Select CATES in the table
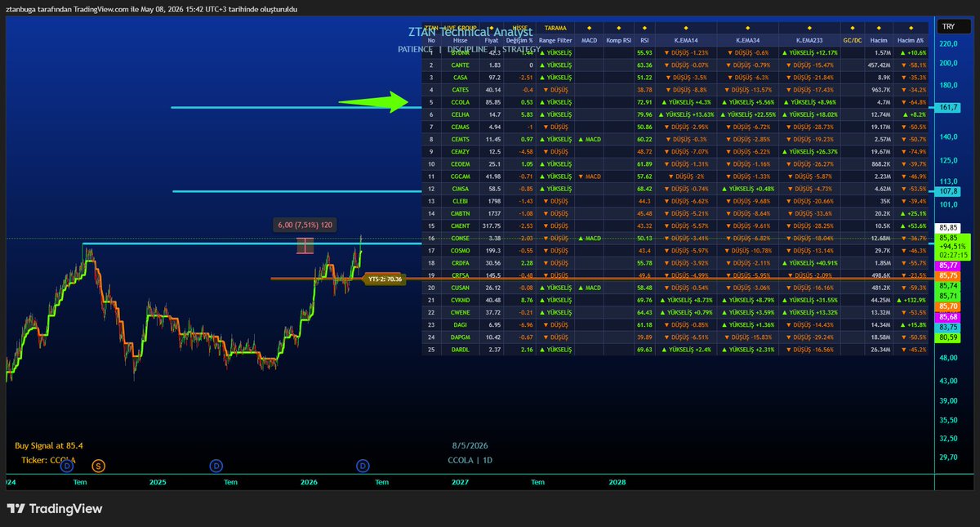980x527 pixels. coord(461,90)
